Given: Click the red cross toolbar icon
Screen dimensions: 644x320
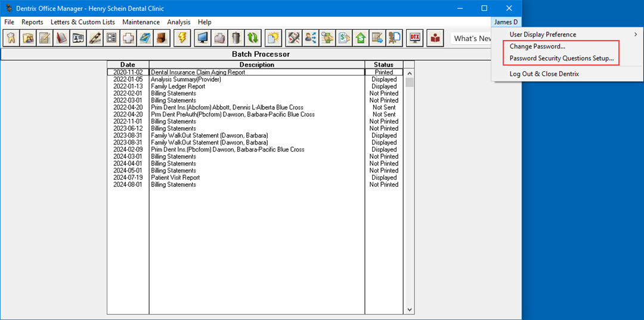Looking at the screenshot, I should pos(128,38).
